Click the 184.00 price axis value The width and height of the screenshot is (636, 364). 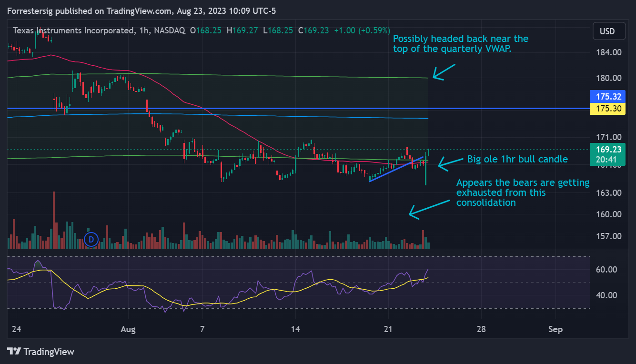(609, 52)
